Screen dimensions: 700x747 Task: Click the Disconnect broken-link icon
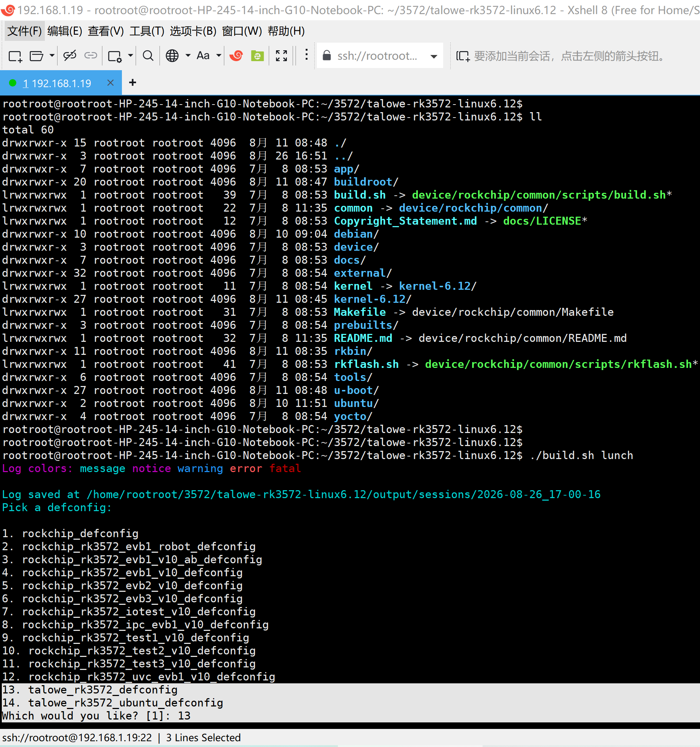(70, 56)
